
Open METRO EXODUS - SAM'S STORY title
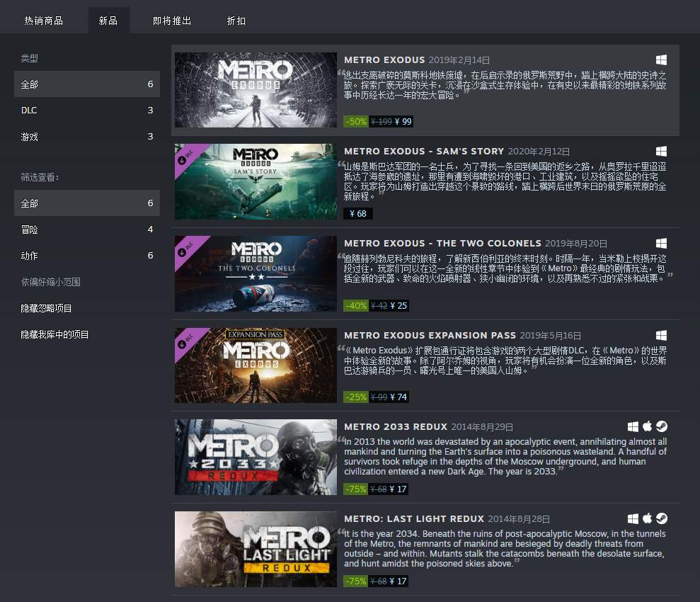point(424,152)
